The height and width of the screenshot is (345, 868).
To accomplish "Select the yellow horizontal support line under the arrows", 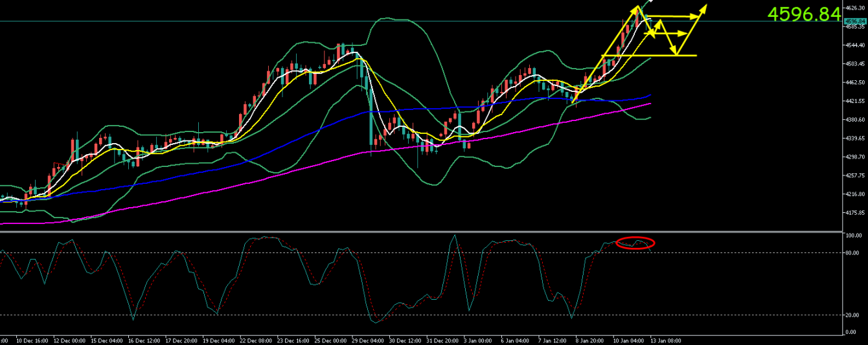I will [648, 56].
